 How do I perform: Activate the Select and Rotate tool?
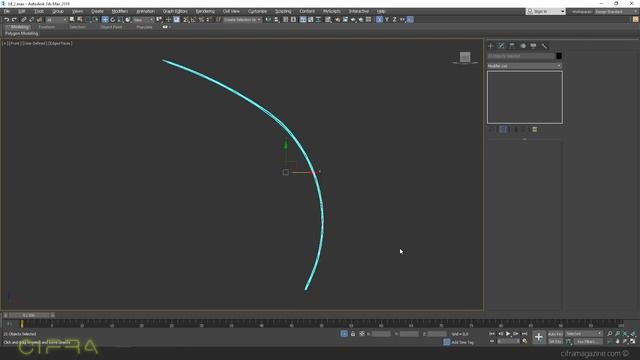(x=113, y=20)
